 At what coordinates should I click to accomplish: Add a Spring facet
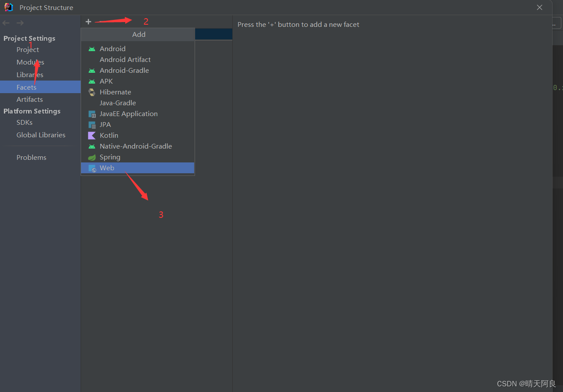point(137,157)
